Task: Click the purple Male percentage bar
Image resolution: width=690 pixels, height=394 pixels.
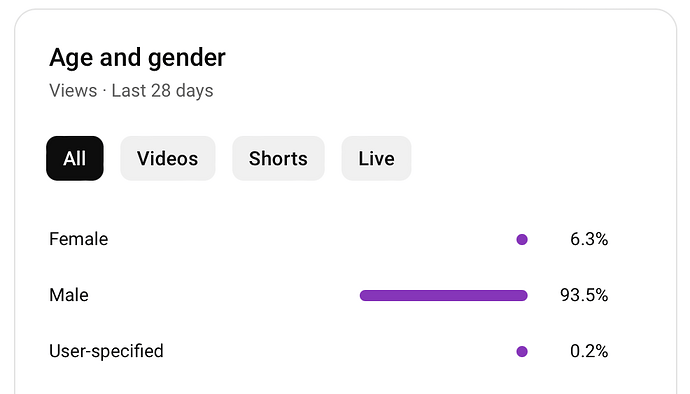Action: [x=444, y=295]
